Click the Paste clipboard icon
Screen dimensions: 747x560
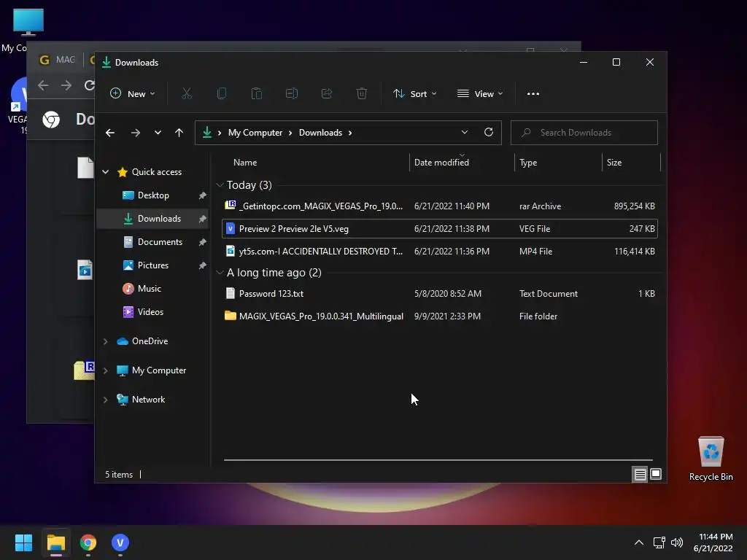[x=256, y=94]
